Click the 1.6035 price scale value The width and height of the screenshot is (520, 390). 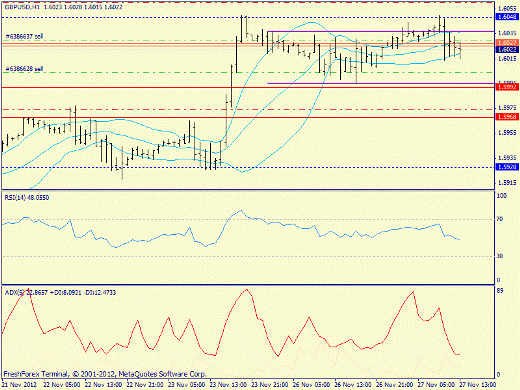[x=507, y=33]
